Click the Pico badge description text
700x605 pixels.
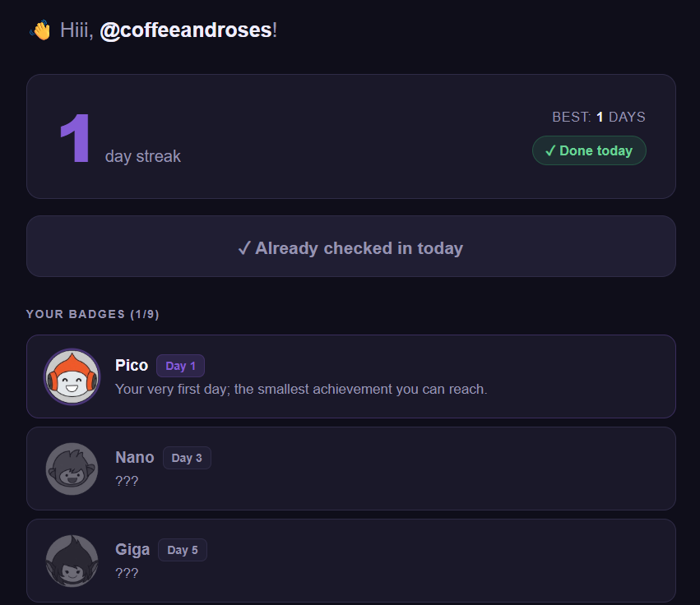pyautogui.click(x=301, y=389)
